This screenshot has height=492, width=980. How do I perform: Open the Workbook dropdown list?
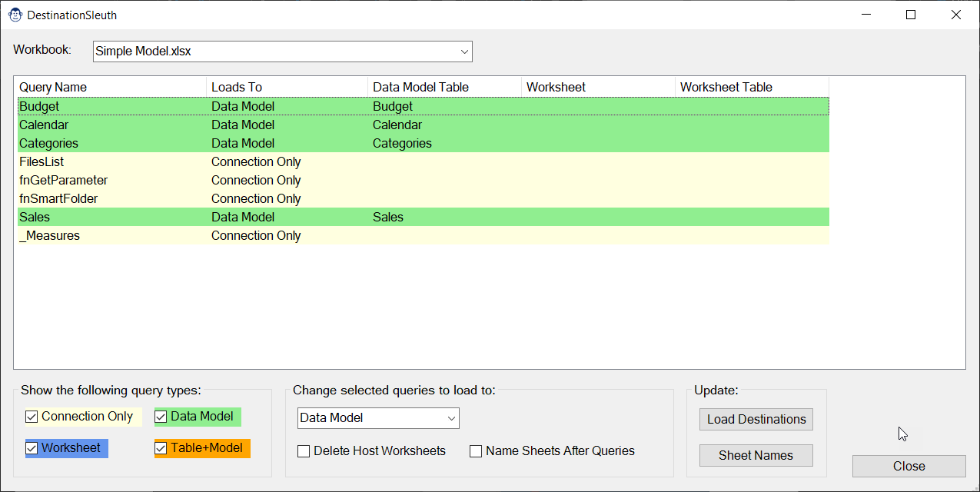(x=464, y=52)
